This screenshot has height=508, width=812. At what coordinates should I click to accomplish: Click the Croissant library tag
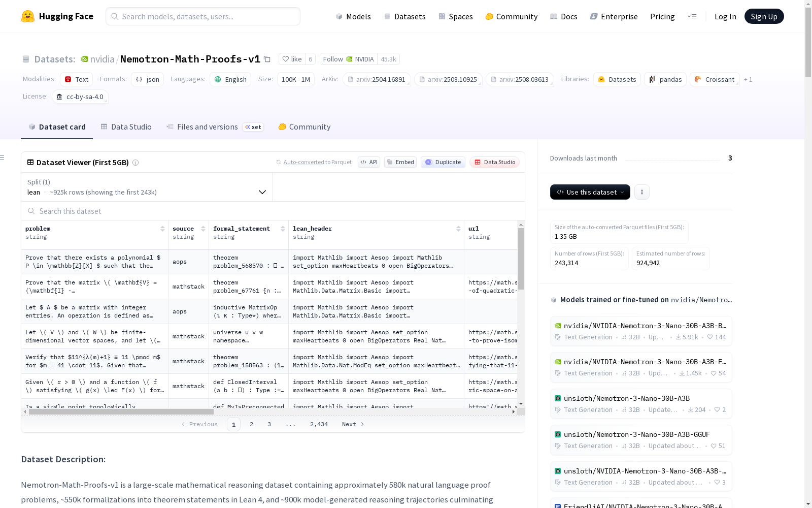click(715, 79)
